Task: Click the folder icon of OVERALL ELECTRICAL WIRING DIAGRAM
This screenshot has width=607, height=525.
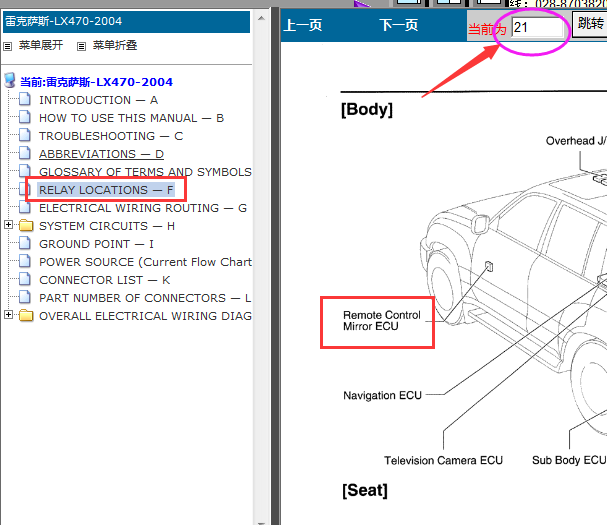Action: click(26, 316)
